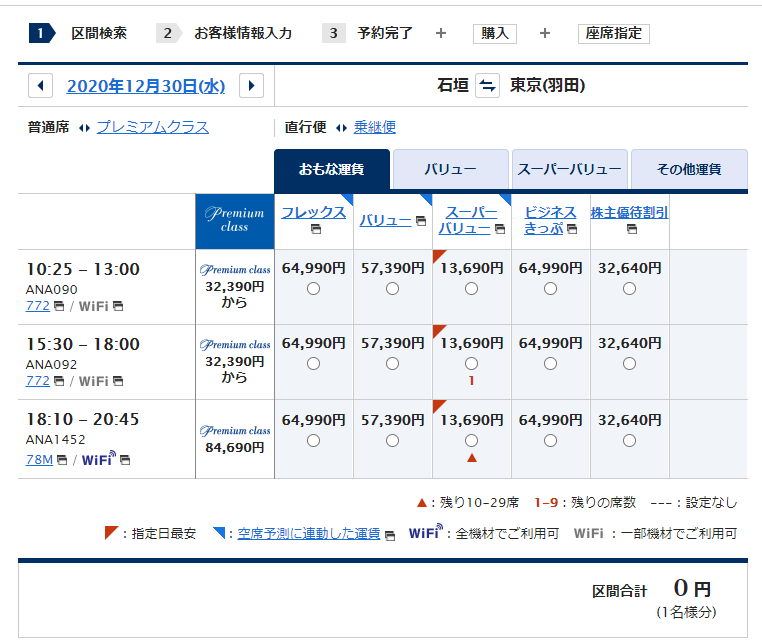Click step 2 お客様情報入力 label

pyautogui.click(x=243, y=33)
